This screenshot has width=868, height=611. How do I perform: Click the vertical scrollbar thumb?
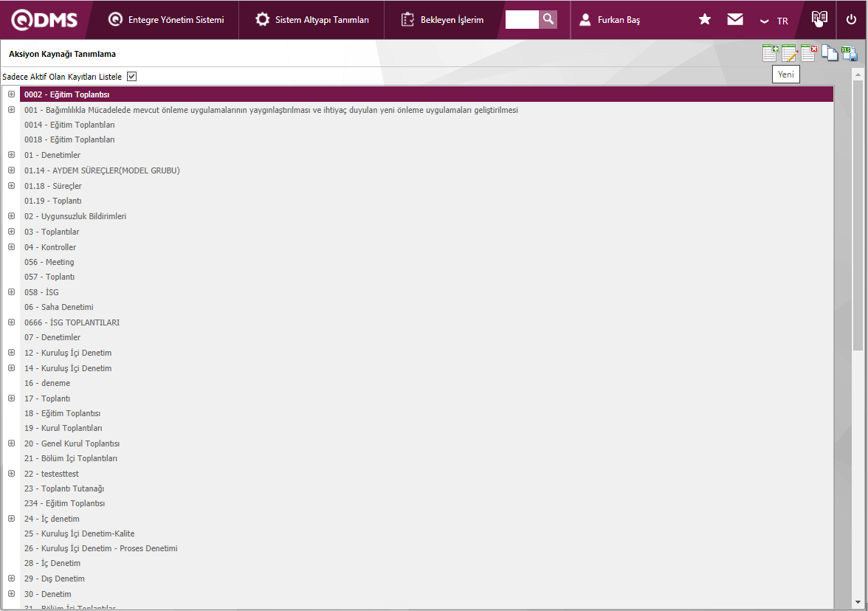(x=858, y=215)
